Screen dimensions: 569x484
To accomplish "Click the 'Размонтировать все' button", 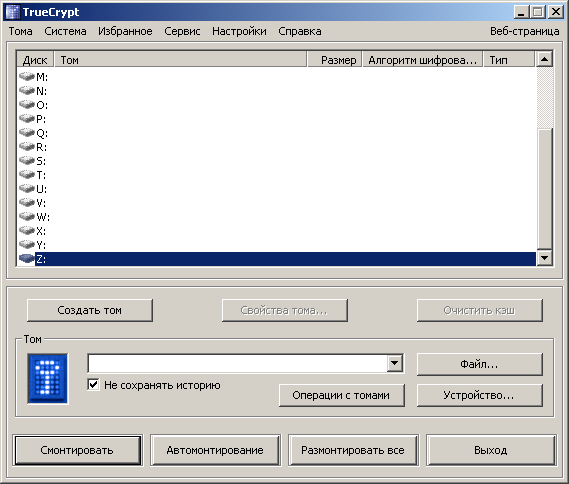I will tap(353, 450).
